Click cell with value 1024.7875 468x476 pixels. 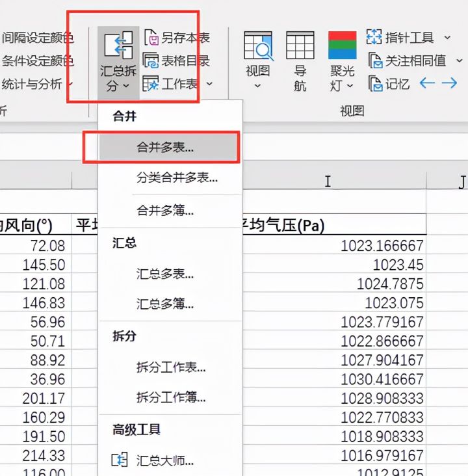[x=334, y=284]
